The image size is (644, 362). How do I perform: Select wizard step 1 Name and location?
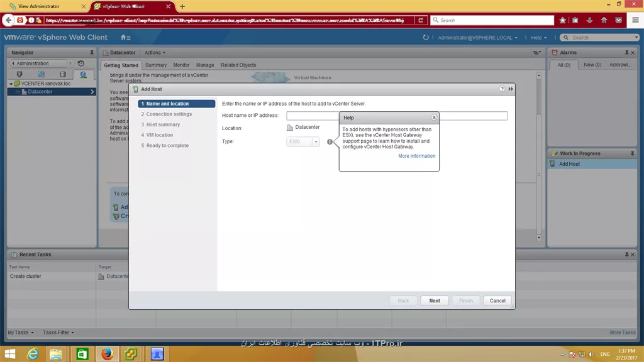tap(177, 104)
